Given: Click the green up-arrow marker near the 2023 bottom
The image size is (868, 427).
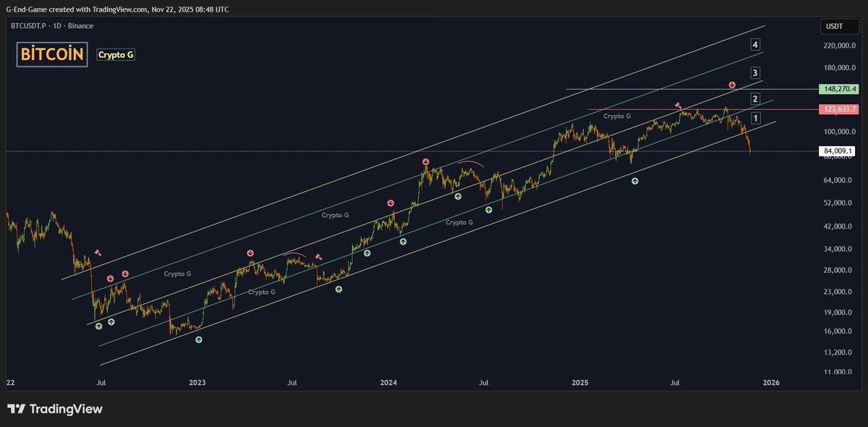Looking at the screenshot, I should point(199,340).
